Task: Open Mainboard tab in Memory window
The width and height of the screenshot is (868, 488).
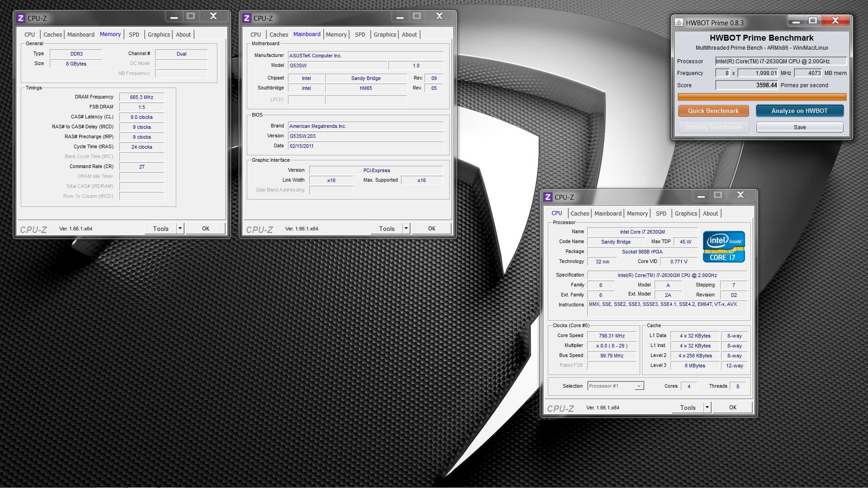Action: [81, 34]
